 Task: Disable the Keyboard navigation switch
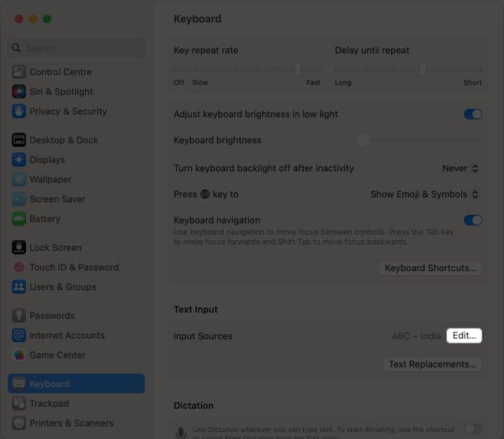(x=472, y=221)
